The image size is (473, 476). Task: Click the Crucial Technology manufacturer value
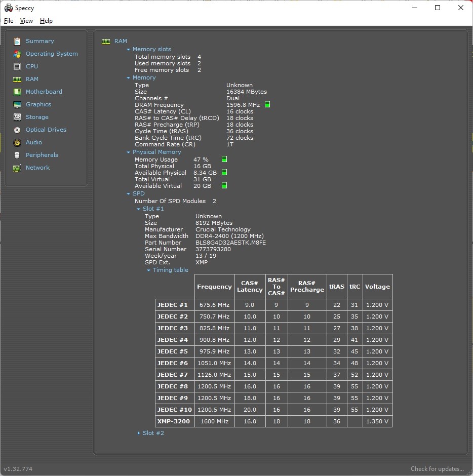(x=223, y=229)
